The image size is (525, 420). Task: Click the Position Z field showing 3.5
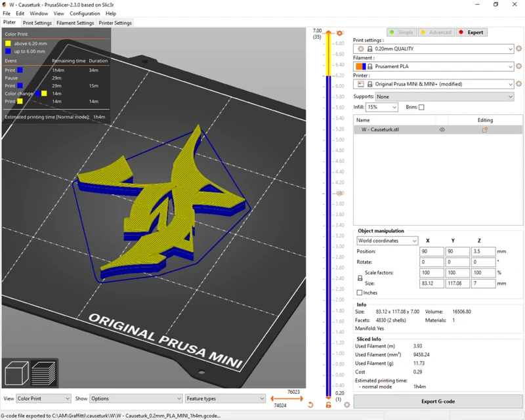click(x=483, y=251)
